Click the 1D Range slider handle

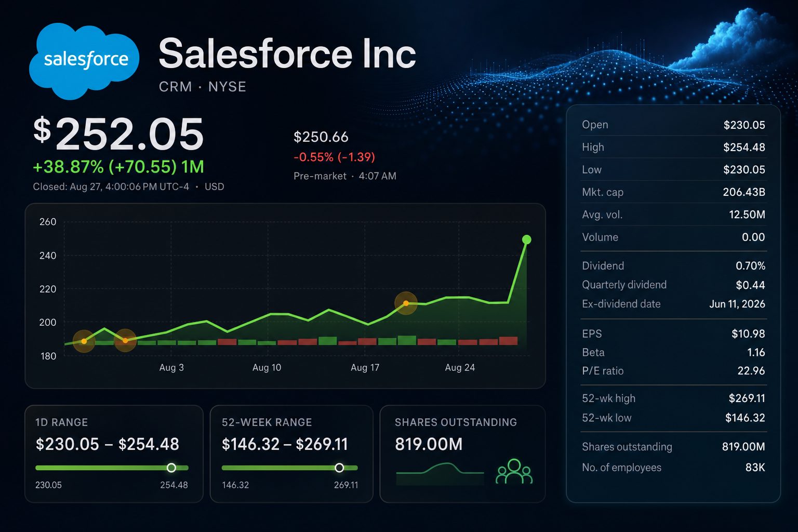point(171,468)
